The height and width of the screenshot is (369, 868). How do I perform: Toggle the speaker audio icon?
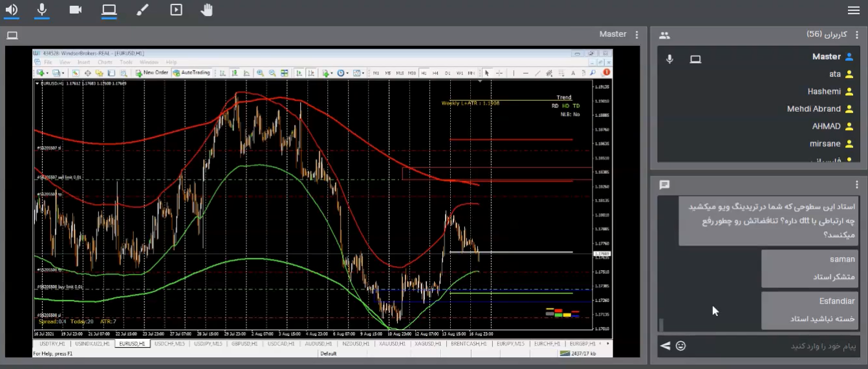[11, 10]
